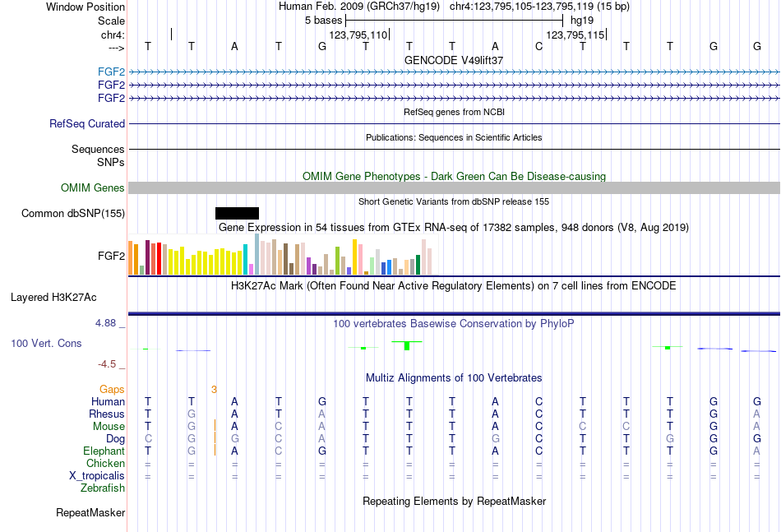Click Multiz Alignments of 100 Vertebrates title
Viewport: 781px width, 532px height.
coord(454,378)
